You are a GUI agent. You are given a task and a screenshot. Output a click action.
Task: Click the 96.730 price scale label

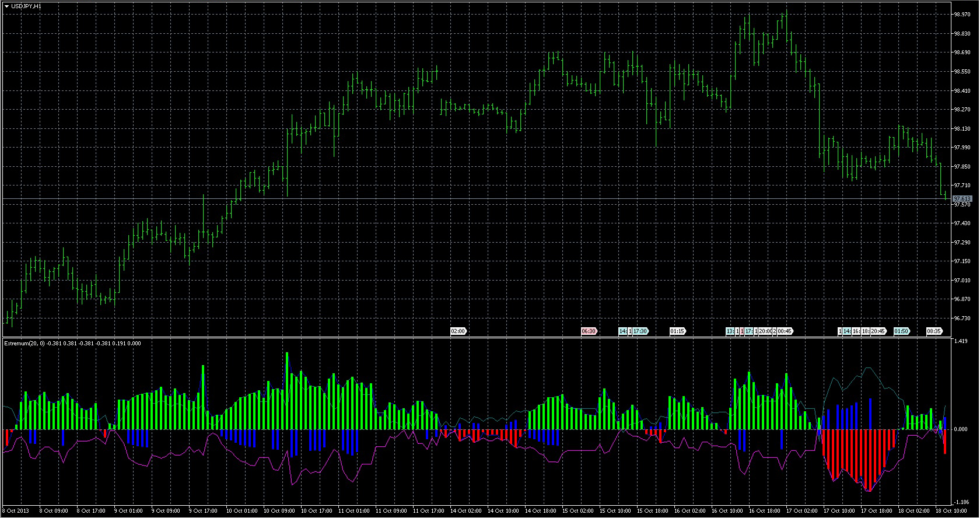(963, 318)
